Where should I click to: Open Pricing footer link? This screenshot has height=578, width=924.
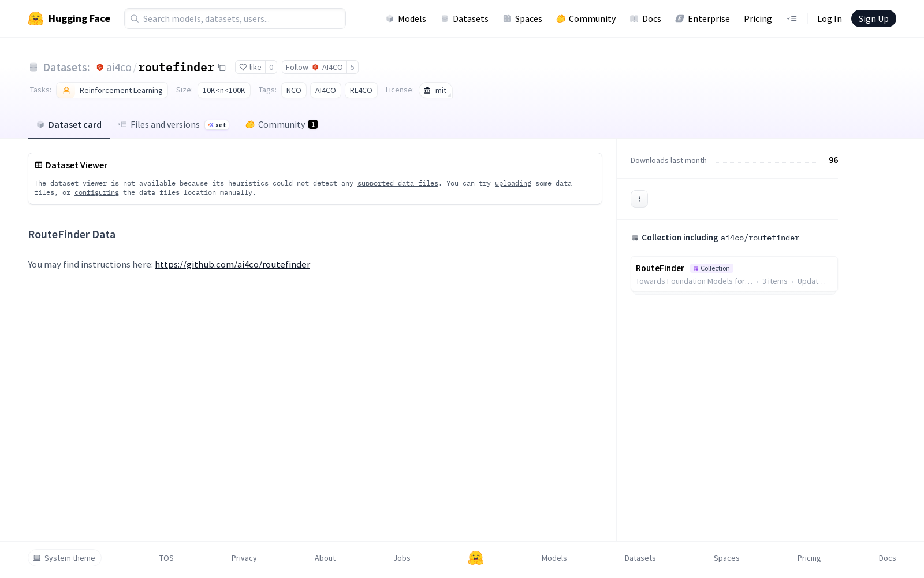[x=809, y=558]
